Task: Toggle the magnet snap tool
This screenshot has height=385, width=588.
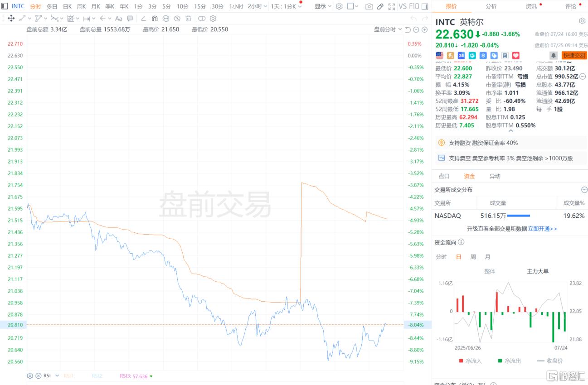Action: coord(155,19)
